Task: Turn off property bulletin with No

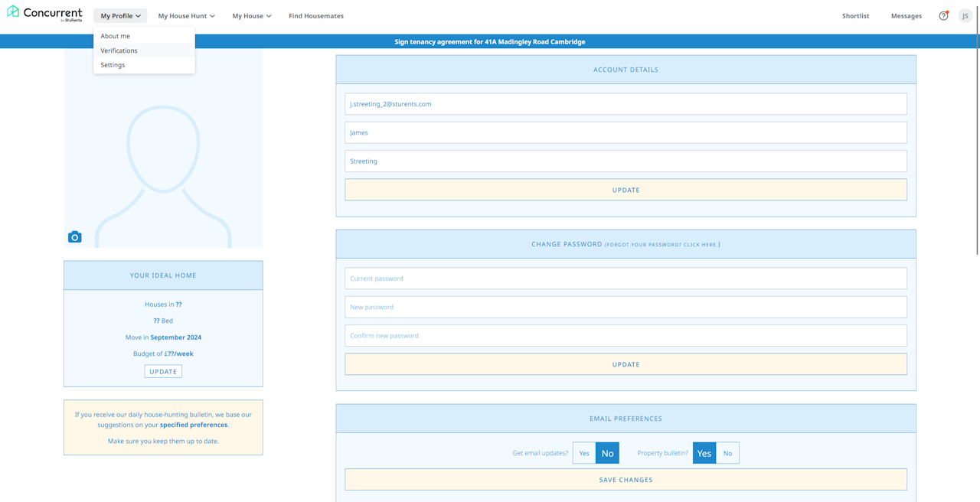Action: point(727,453)
